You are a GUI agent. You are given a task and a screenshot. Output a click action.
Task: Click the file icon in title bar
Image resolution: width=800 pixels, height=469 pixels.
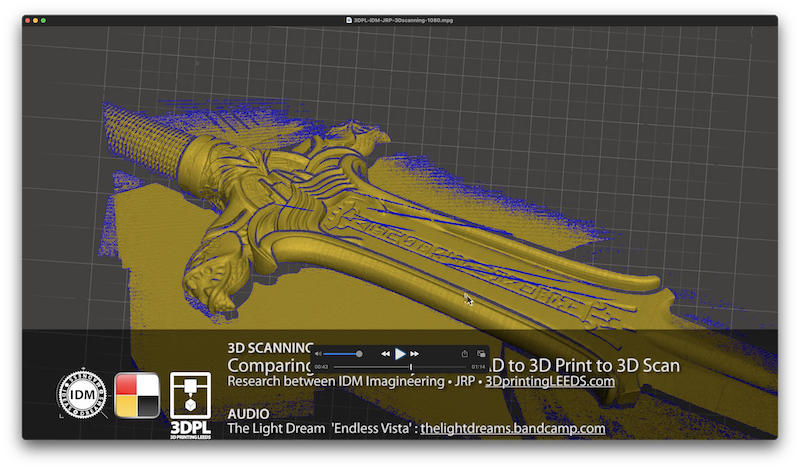348,19
